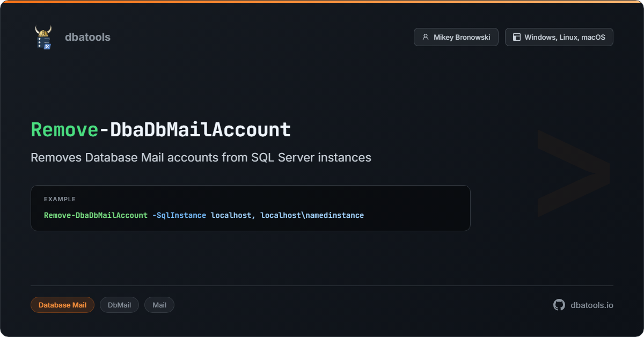Viewport: 644px width, 337px height.
Task: Select the Database Mail tag
Action: pyautogui.click(x=62, y=305)
